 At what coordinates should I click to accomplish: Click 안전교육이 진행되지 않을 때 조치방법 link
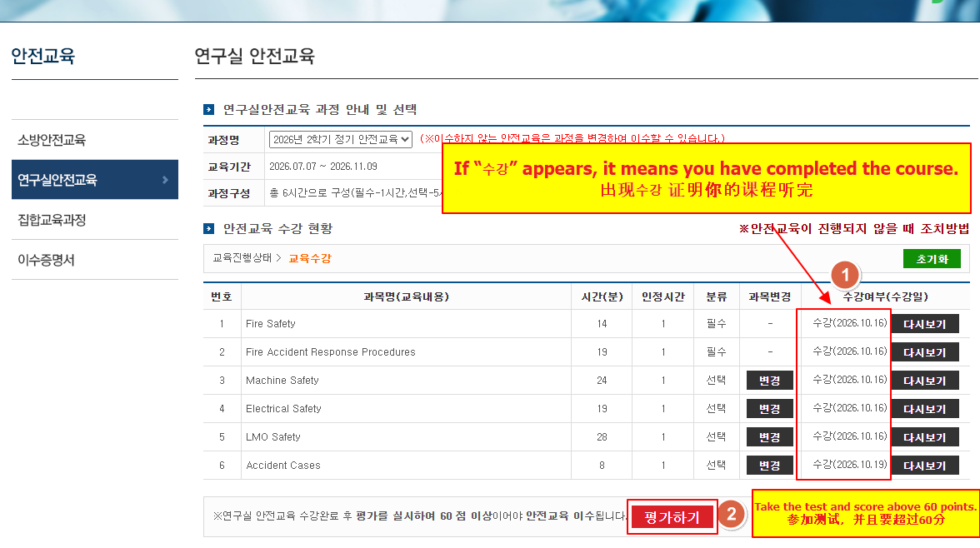point(854,229)
